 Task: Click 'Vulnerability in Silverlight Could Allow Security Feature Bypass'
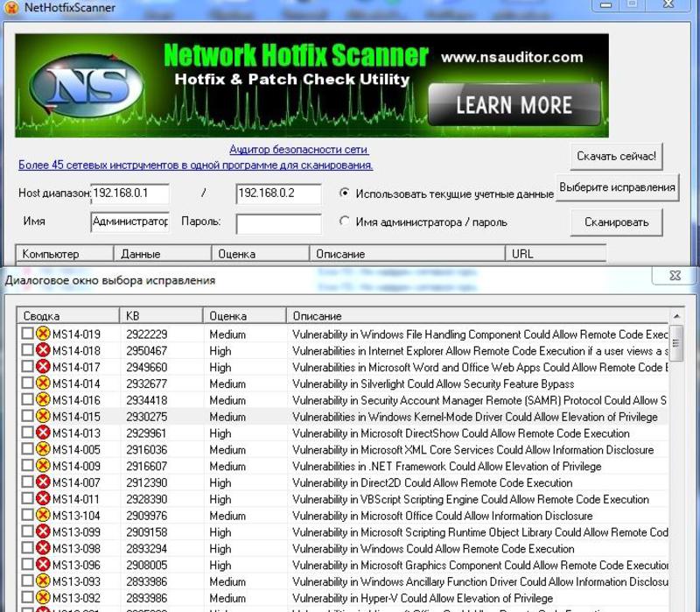(x=433, y=383)
